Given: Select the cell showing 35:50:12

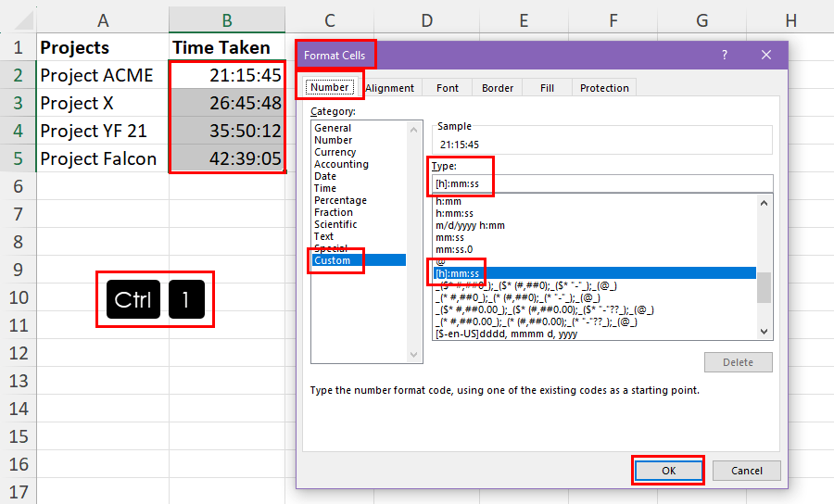Looking at the screenshot, I should [x=227, y=131].
